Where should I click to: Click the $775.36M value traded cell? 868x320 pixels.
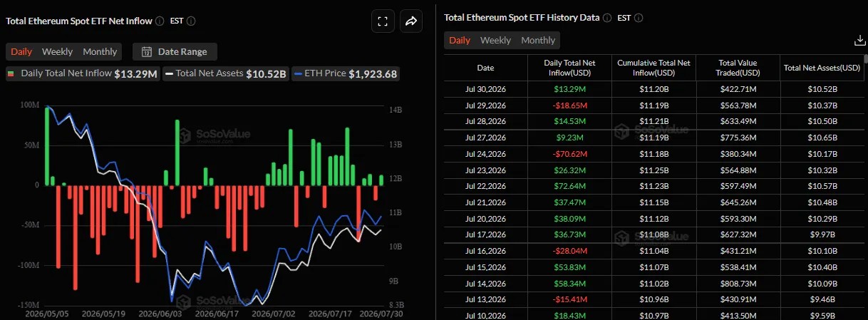coord(738,138)
